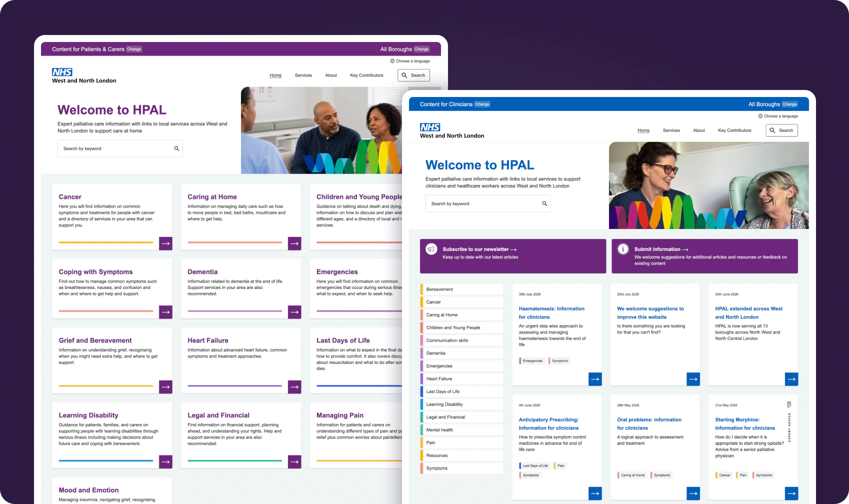Viewport: 849px width, 504px height.
Task: Open the Caring at Home card arrow
Action: (x=294, y=243)
